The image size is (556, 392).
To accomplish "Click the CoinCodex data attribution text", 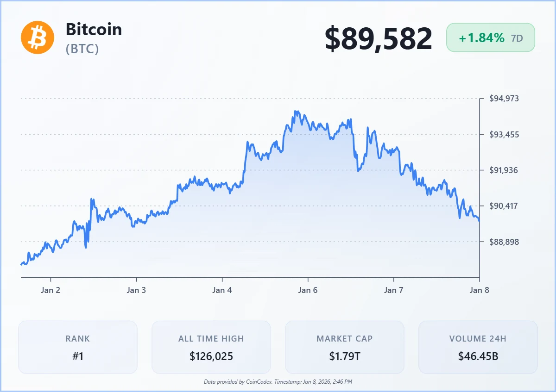I will pos(278,382).
